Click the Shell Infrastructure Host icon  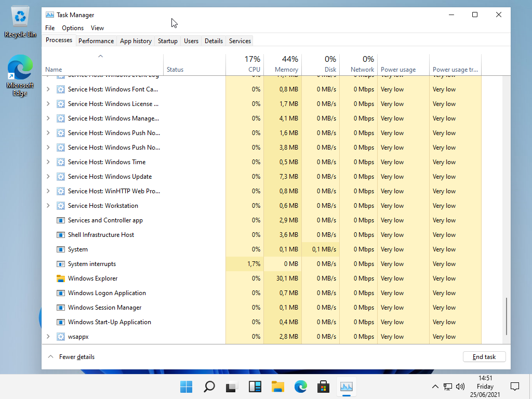click(60, 235)
